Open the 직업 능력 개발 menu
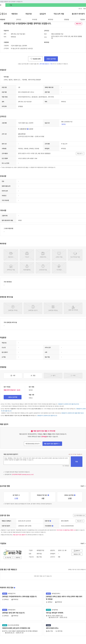 (59, 14)
